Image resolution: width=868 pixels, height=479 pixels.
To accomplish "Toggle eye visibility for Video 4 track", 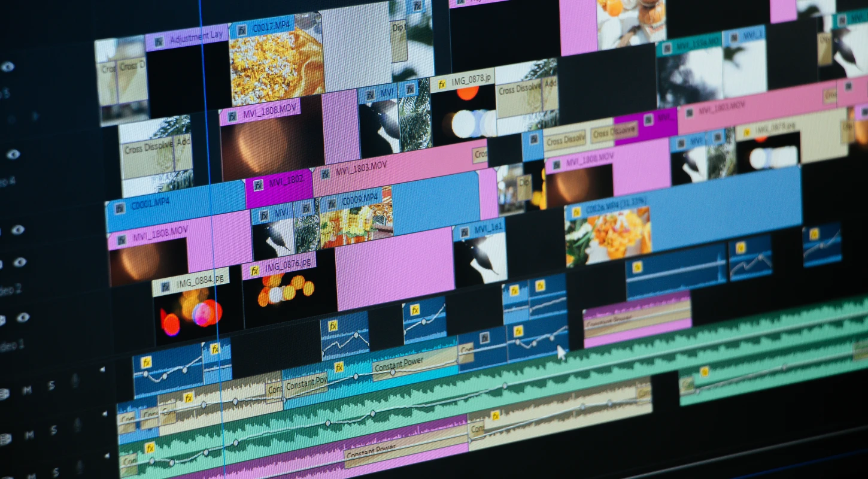I will tap(13, 154).
